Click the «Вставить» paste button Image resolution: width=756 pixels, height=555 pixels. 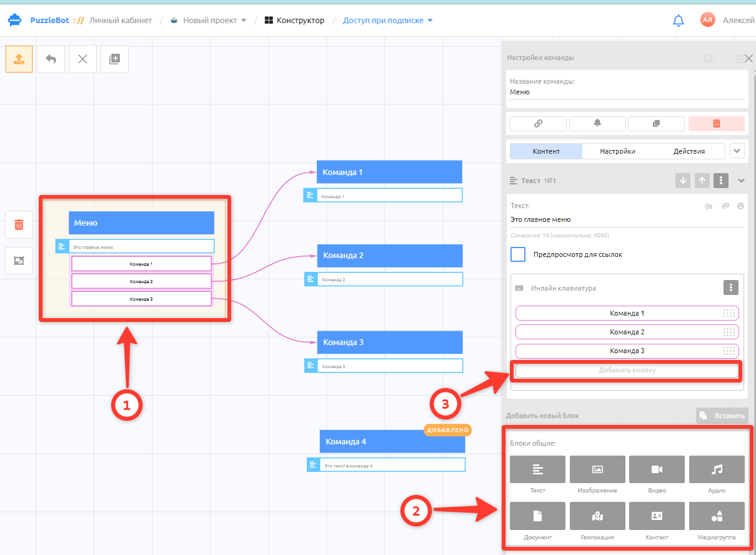point(722,415)
